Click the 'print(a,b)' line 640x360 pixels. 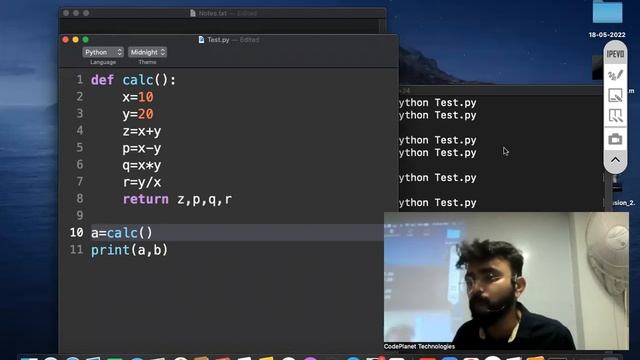(129, 250)
